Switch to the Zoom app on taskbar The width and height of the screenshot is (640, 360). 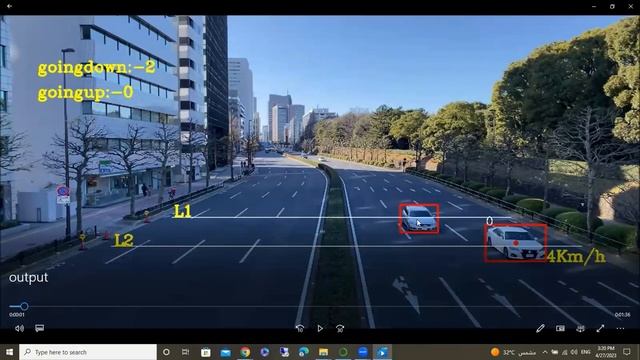[x=363, y=352]
